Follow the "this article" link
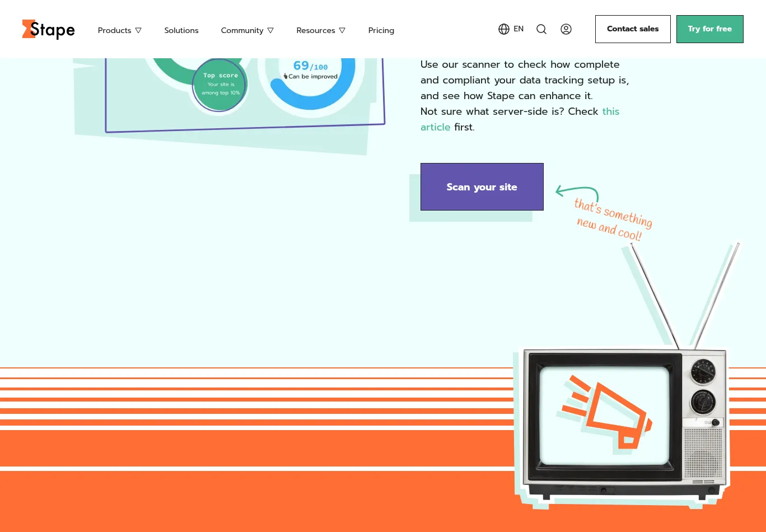 point(610,111)
